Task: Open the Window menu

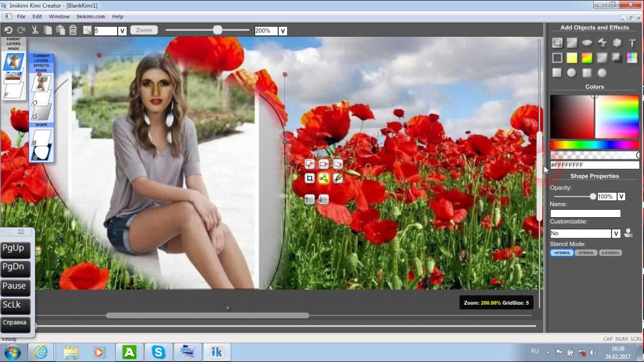Action: point(59,17)
